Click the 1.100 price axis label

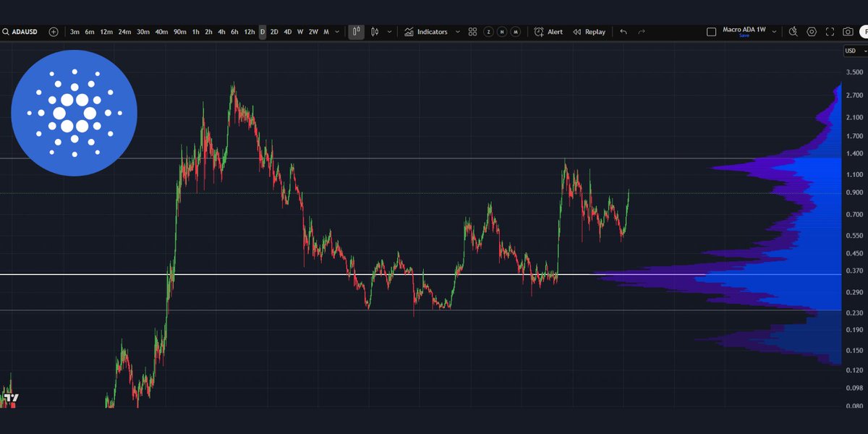click(854, 174)
